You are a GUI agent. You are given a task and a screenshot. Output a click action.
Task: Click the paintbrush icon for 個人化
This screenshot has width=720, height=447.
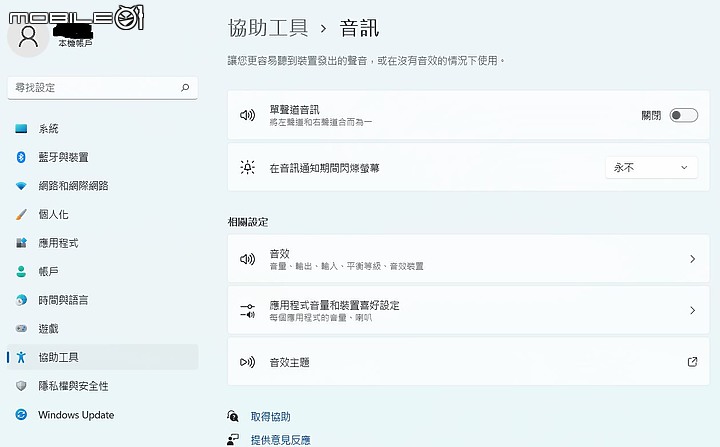point(21,214)
